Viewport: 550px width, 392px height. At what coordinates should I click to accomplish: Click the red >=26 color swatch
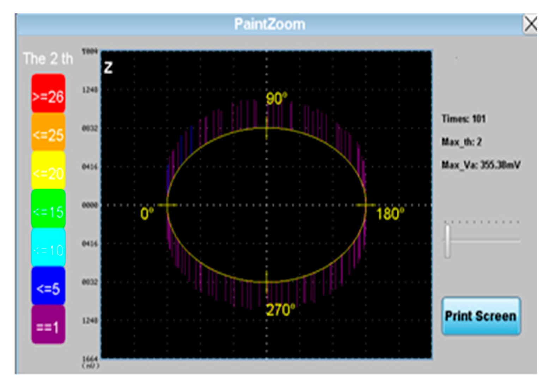click(48, 94)
